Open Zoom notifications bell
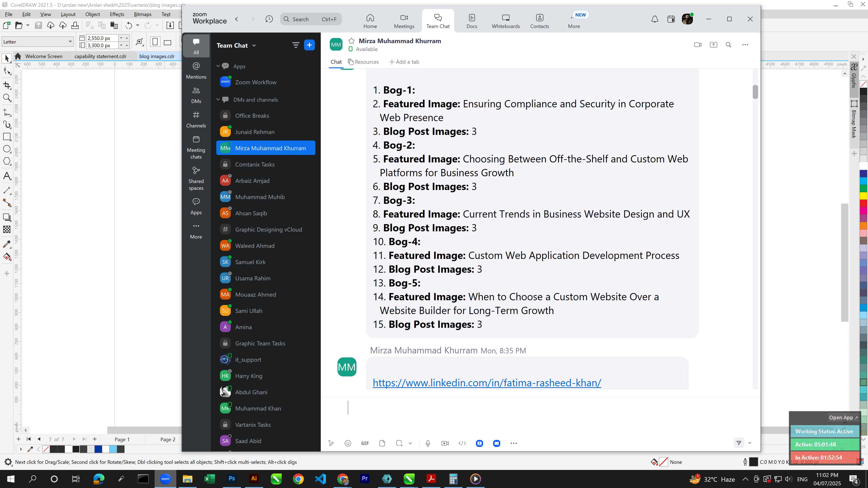868x488 pixels. coord(655,19)
